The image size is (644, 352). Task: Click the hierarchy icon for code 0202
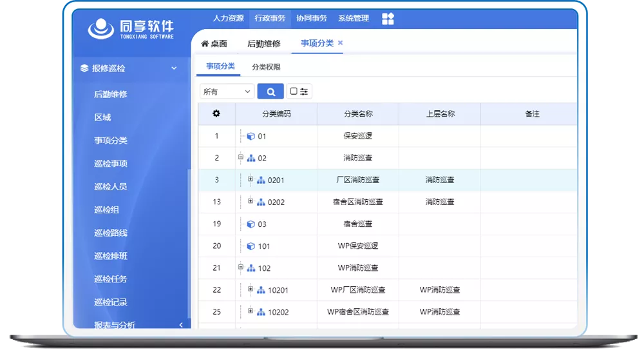pyautogui.click(x=261, y=202)
